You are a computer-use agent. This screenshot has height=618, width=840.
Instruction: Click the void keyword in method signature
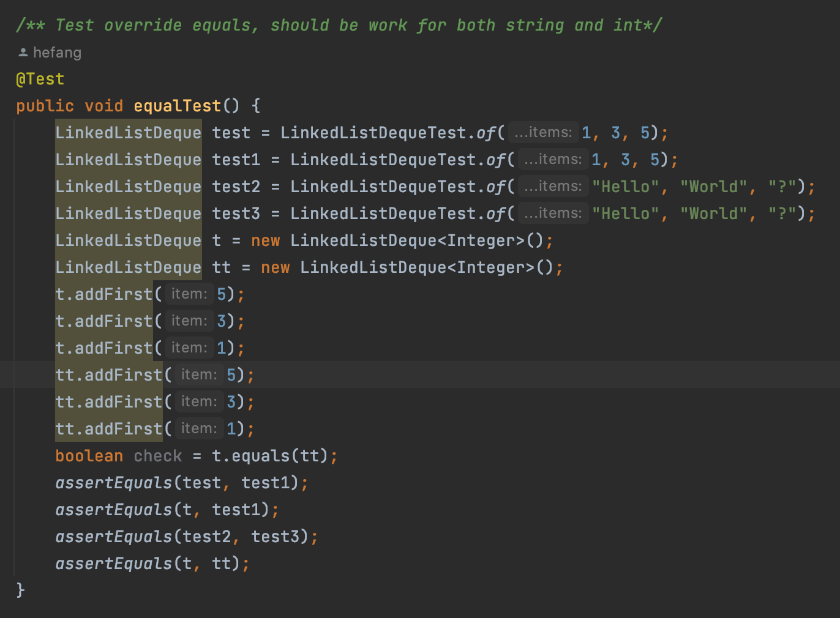pos(103,106)
